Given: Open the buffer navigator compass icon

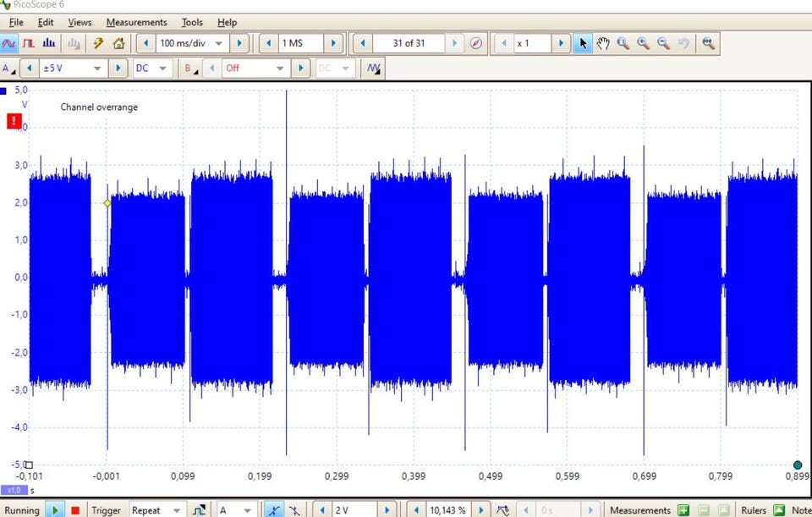Looking at the screenshot, I should [x=475, y=43].
